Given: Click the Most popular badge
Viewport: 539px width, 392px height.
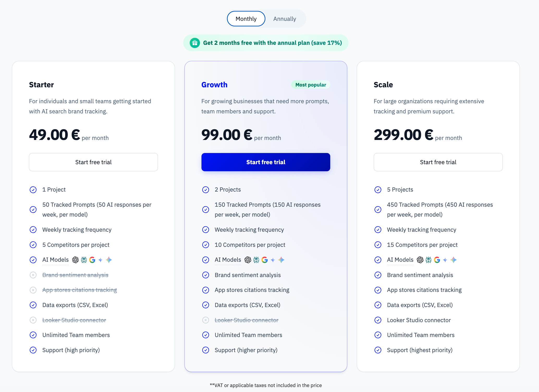Looking at the screenshot, I should pos(310,85).
